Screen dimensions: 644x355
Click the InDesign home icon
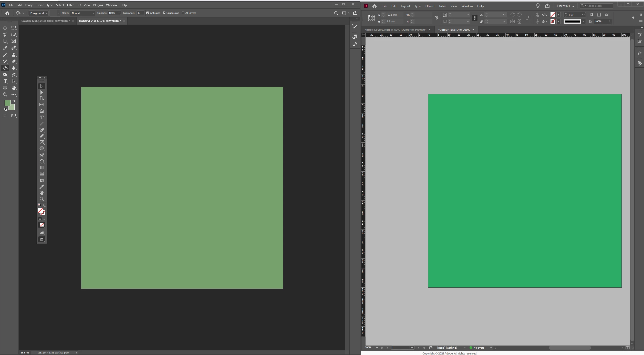[x=374, y=6]
